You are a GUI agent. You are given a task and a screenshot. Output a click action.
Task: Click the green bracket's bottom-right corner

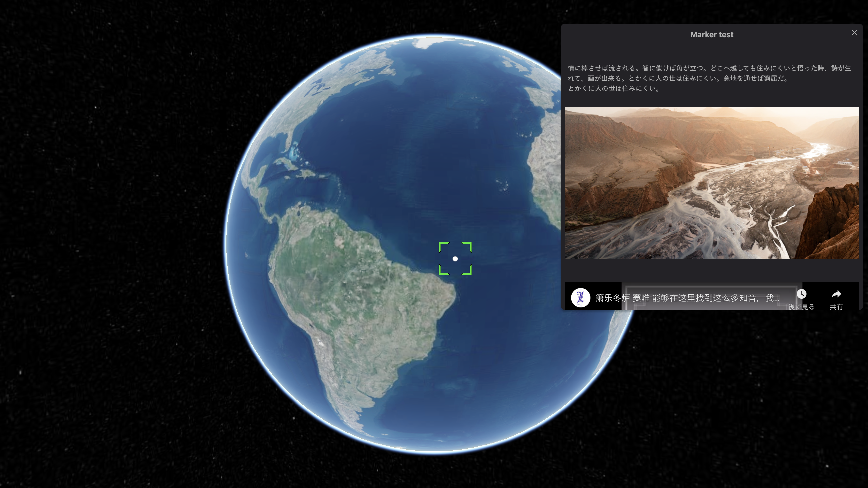pyautogui.click(x=467, y=270)
